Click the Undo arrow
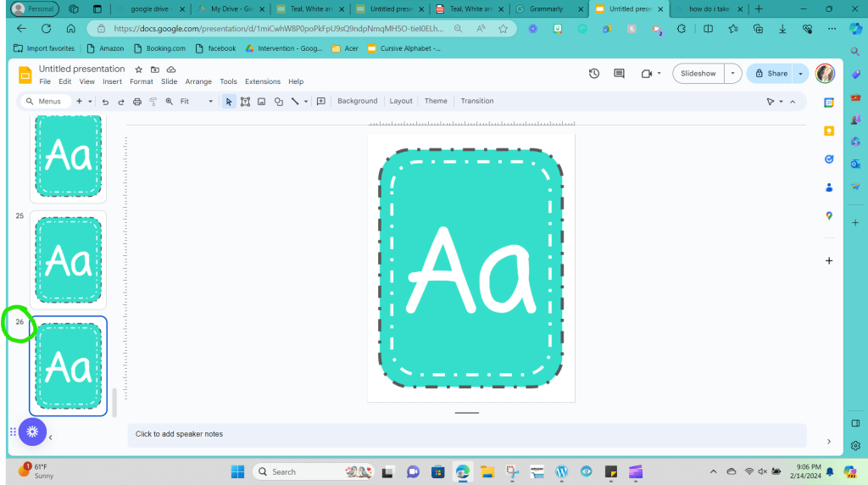The height and width of the screenshot is (485, 868). (105, 101)
